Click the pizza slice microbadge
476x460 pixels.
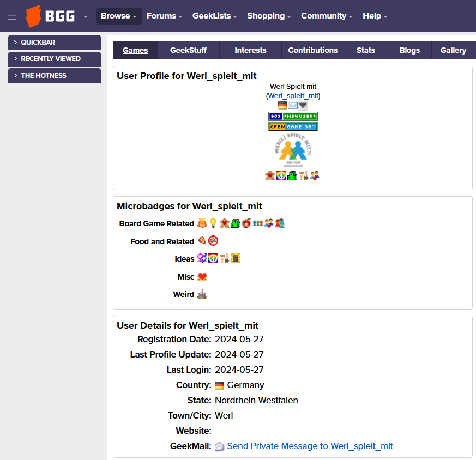(x=202, y=241)
